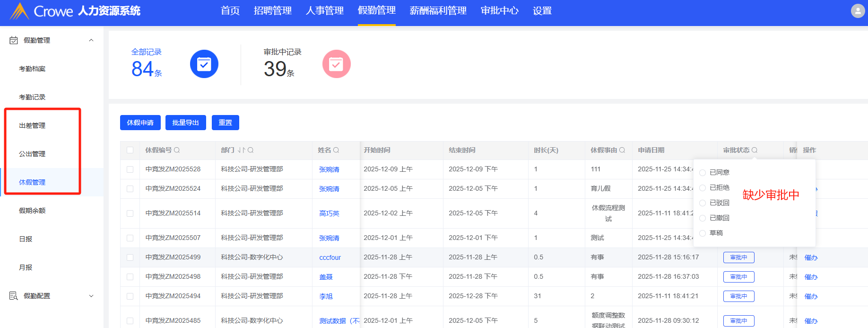
Task: Select the 已同意 radio filter option
Action: (703, 173)
